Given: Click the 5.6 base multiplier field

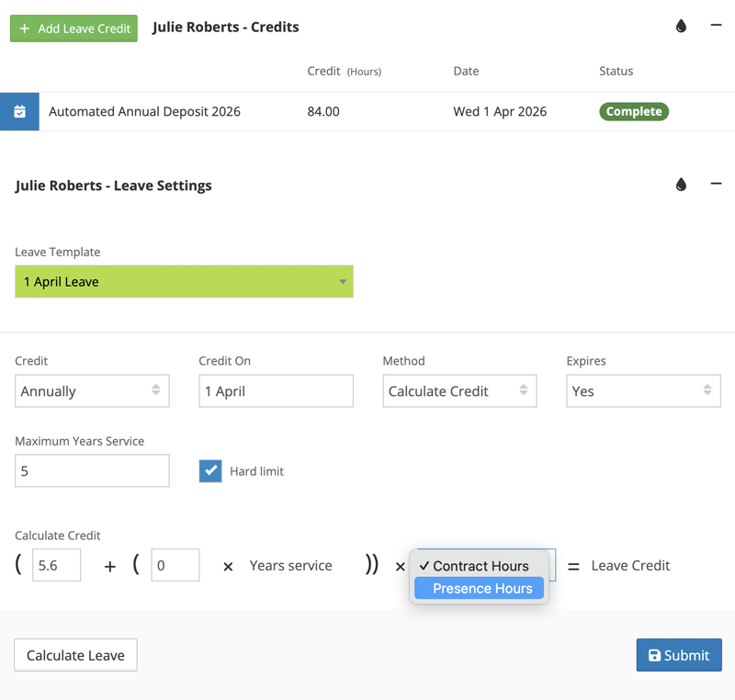Looking at the screenshot, I should (56, 565).
